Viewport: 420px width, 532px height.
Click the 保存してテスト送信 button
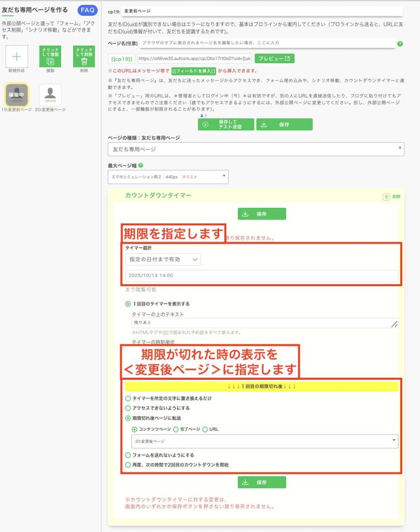click(x=226, y=125)
